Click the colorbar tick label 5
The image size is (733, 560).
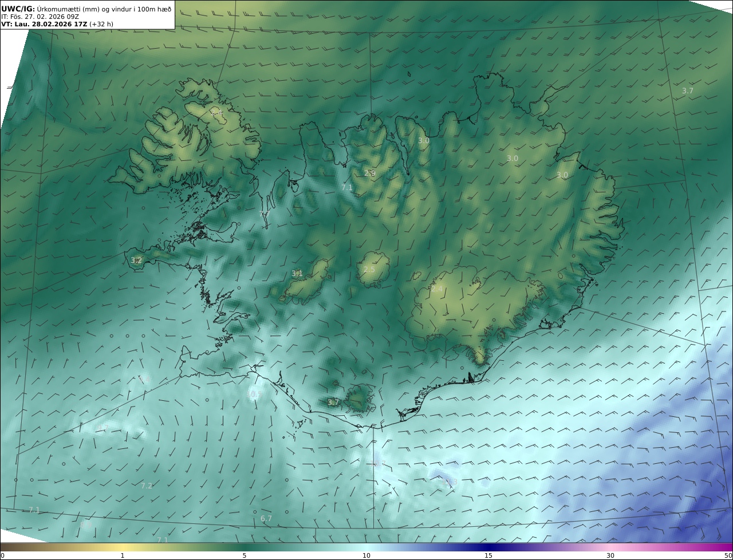pos(245,555)
